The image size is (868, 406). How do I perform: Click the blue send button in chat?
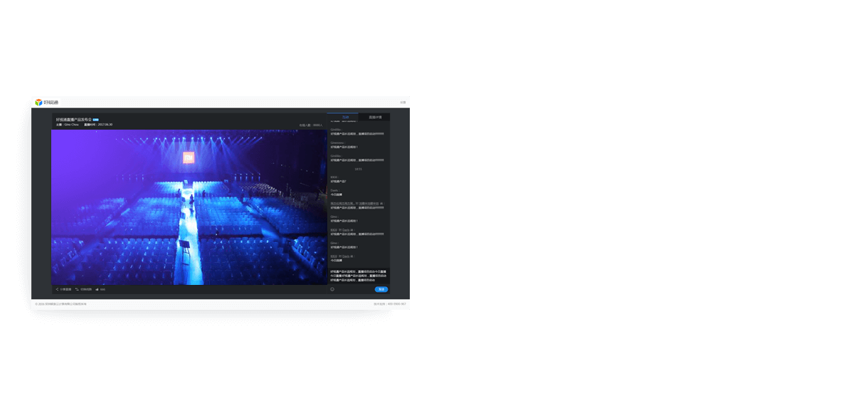[x=381, y=289]
